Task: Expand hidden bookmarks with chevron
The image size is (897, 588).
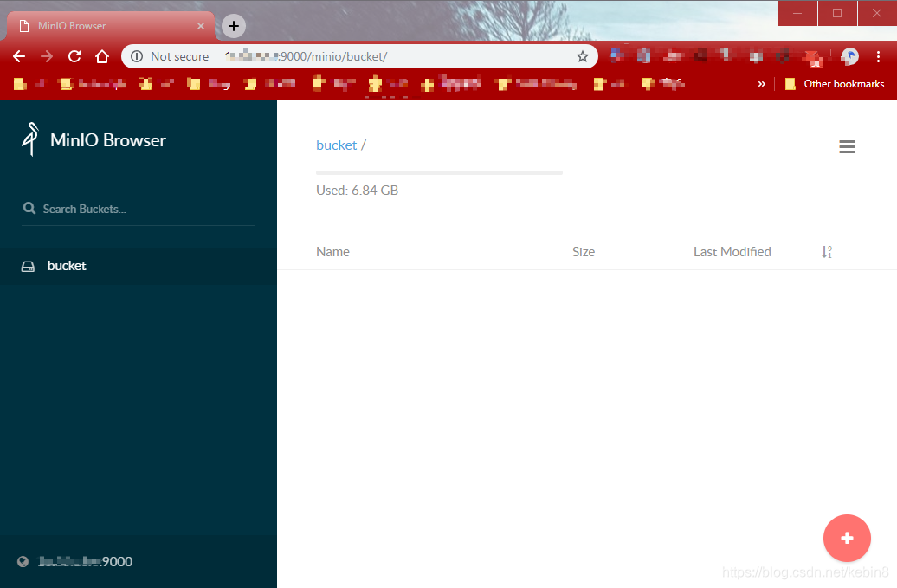Action: (761, 84)
